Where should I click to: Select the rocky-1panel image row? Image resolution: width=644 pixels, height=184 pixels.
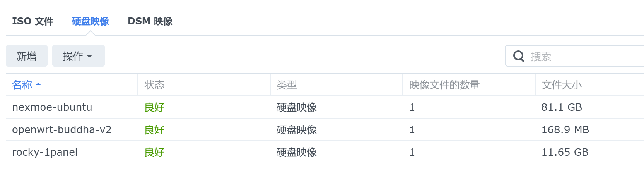[x=325, y=152]
